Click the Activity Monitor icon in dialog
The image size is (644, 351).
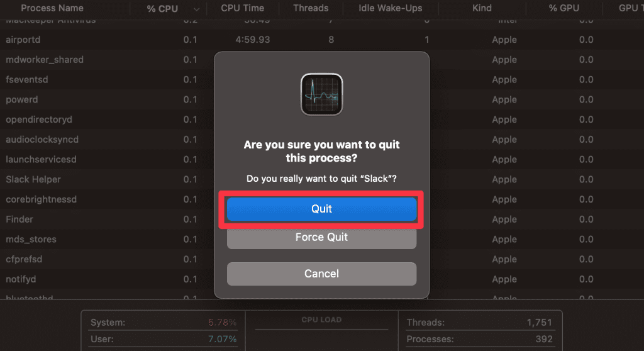[x=321, y=94]
